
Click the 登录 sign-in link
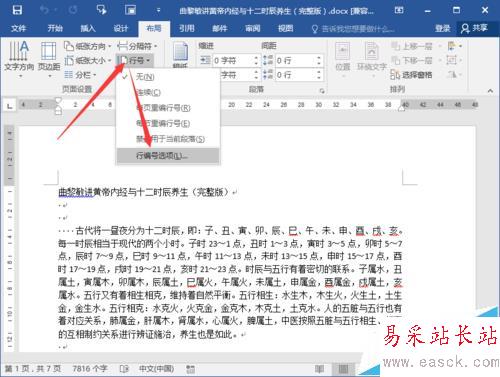point(443,29)
